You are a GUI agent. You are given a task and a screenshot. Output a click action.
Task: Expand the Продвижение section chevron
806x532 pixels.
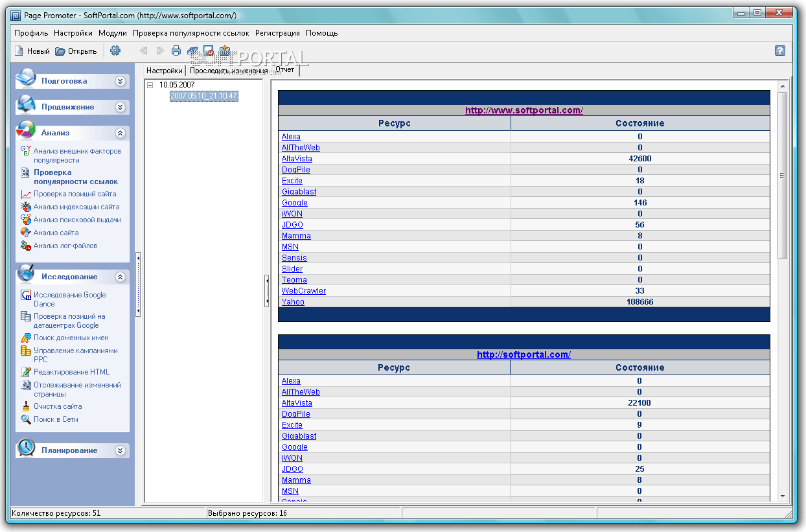pos(120,107)
